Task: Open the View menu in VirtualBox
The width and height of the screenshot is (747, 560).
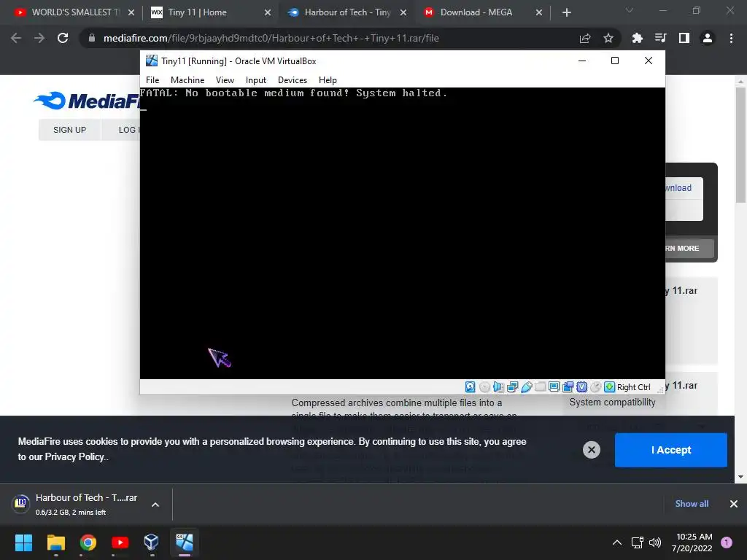Action: point(225,80)
